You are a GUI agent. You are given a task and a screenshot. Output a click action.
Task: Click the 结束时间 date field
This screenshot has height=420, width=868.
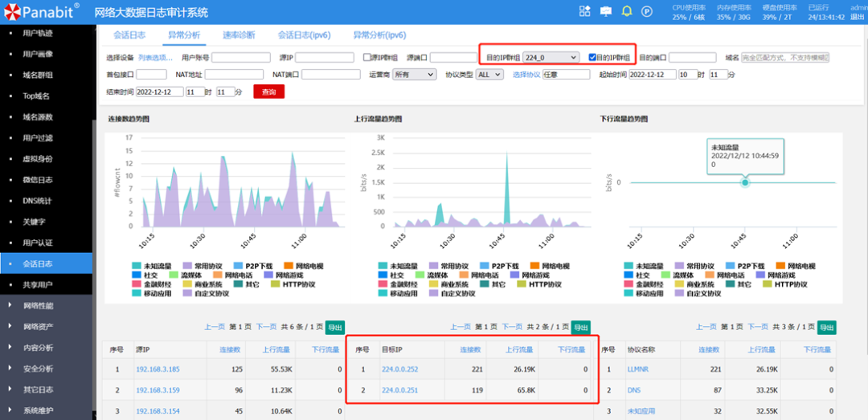[x=159, y=92]
